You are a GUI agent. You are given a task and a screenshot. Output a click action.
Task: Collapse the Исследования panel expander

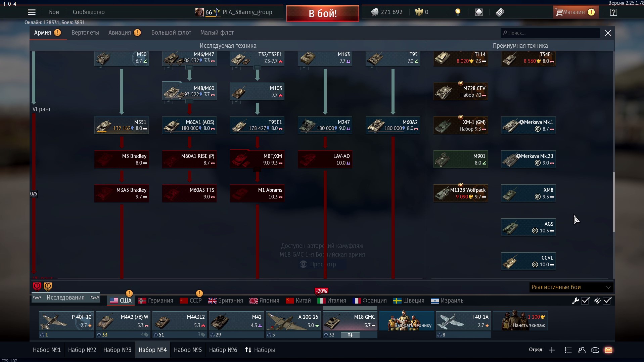[x=65, y=298]
